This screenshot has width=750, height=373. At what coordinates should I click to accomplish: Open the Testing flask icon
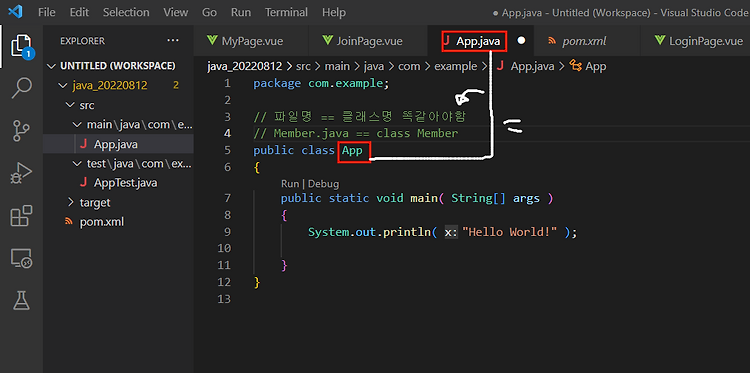(x=21, y=300)
